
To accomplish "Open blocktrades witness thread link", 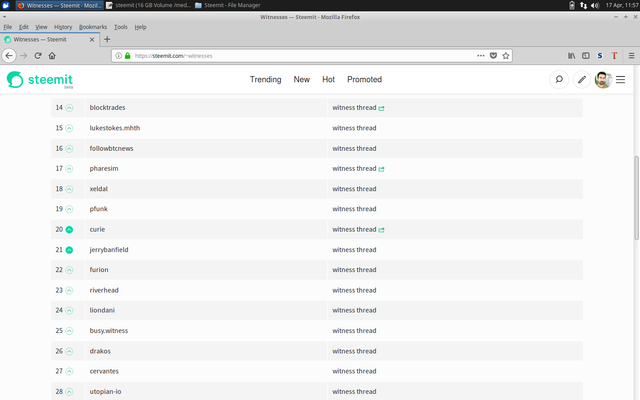I will click(354, 108).
